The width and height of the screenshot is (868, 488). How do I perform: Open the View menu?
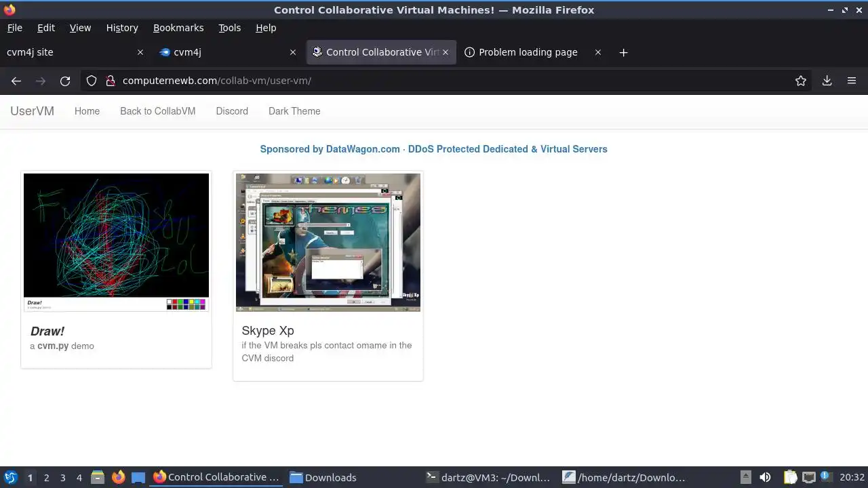tap(80, 28)
